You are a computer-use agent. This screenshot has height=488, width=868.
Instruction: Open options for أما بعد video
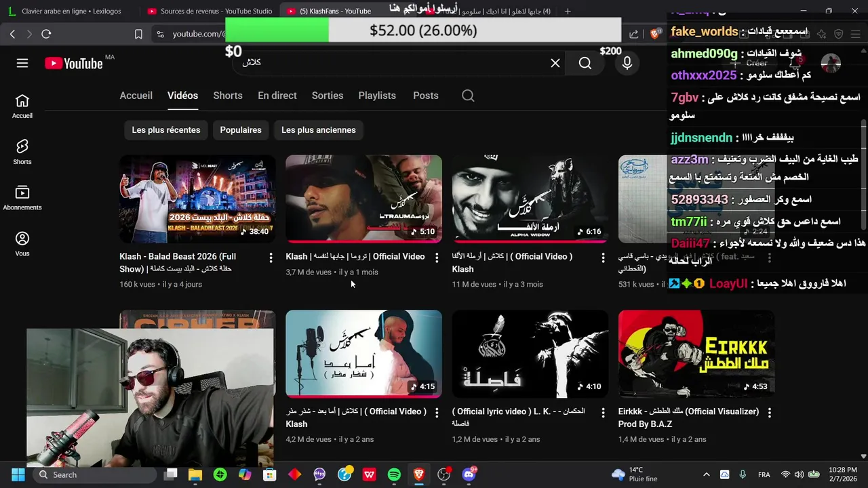coord(437,412)
